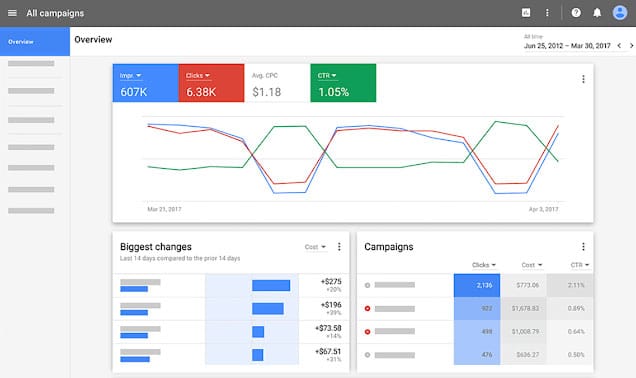The image size is (636, 378).
Task: Click the 476 clicks cell
Action: pyautogui.click(x=477, y=354)
